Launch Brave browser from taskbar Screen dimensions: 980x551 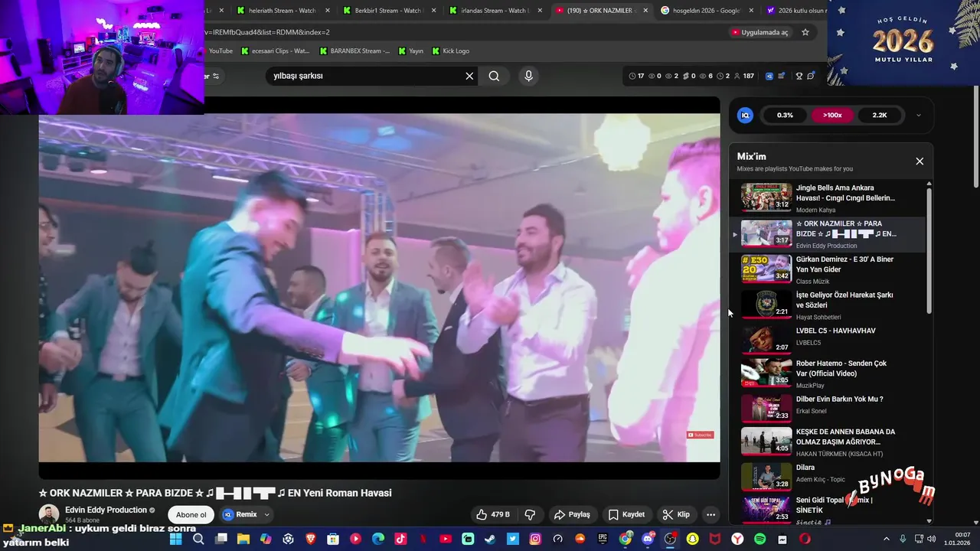310,539
